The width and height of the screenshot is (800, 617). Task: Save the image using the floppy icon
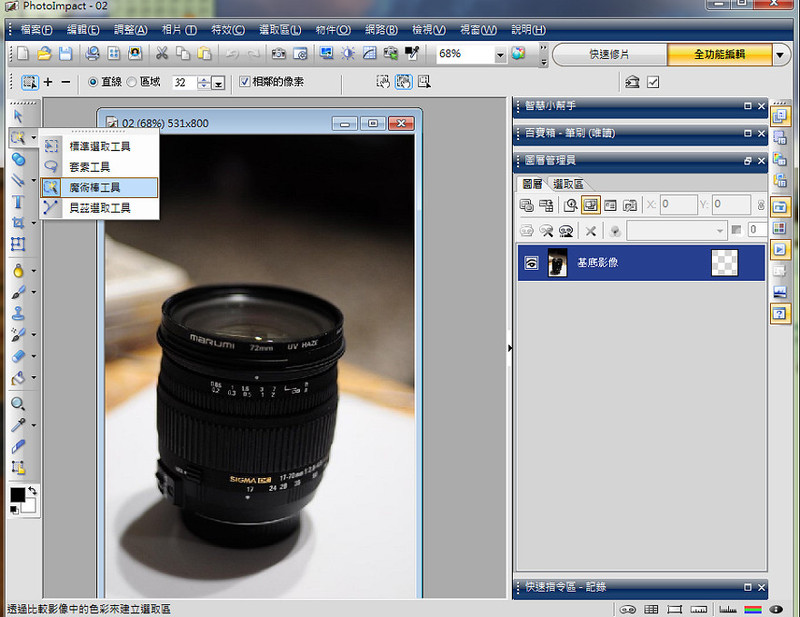point(65,54)
